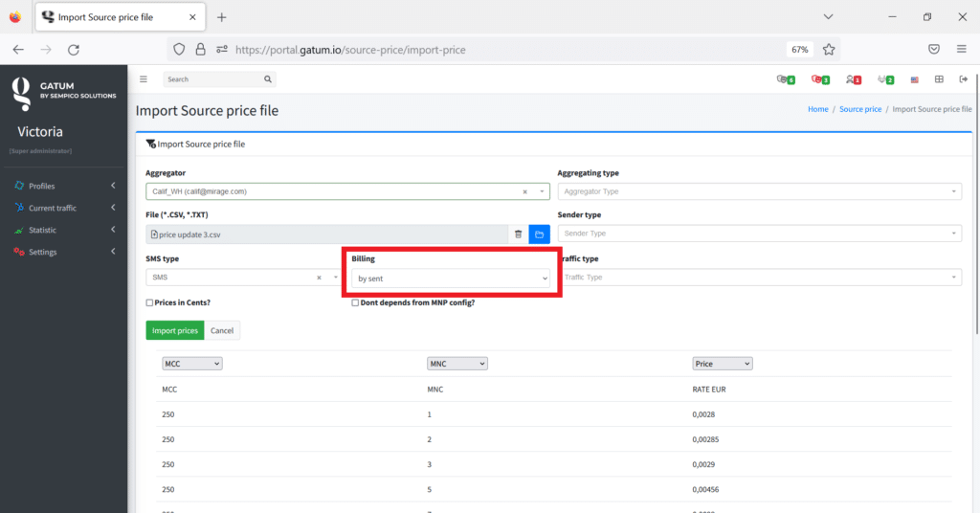Open the Billing dropdown showing by sent

(x=451, y=279)
